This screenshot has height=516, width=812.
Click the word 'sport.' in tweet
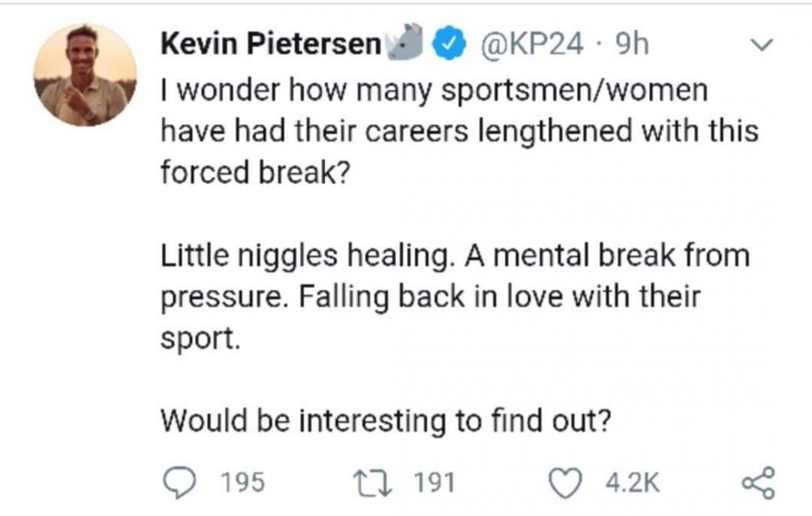[201, 339]
